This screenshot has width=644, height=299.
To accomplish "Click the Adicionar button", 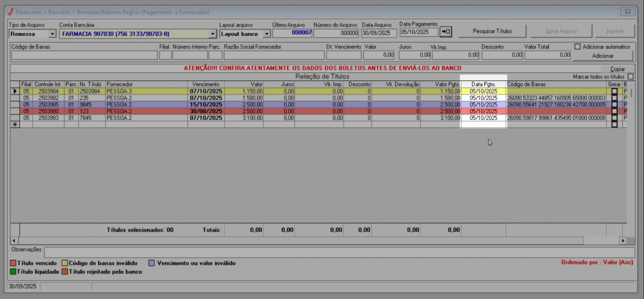I will (602, 56).
